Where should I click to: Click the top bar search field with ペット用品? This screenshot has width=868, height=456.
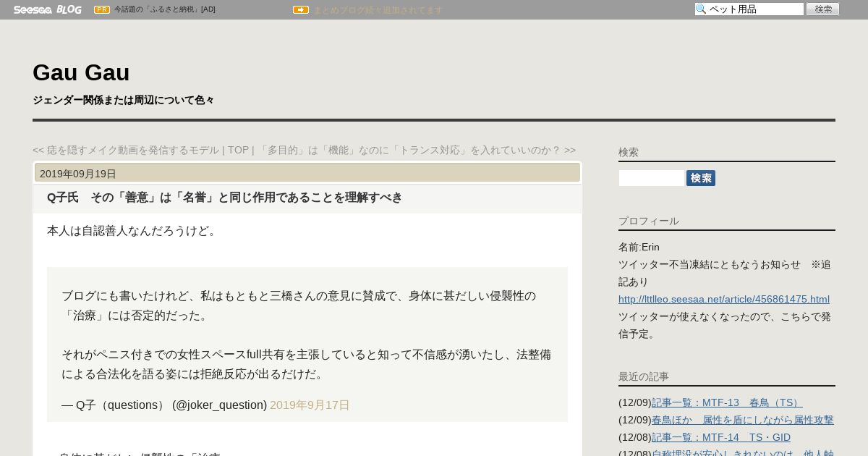[x=749, y=9]
